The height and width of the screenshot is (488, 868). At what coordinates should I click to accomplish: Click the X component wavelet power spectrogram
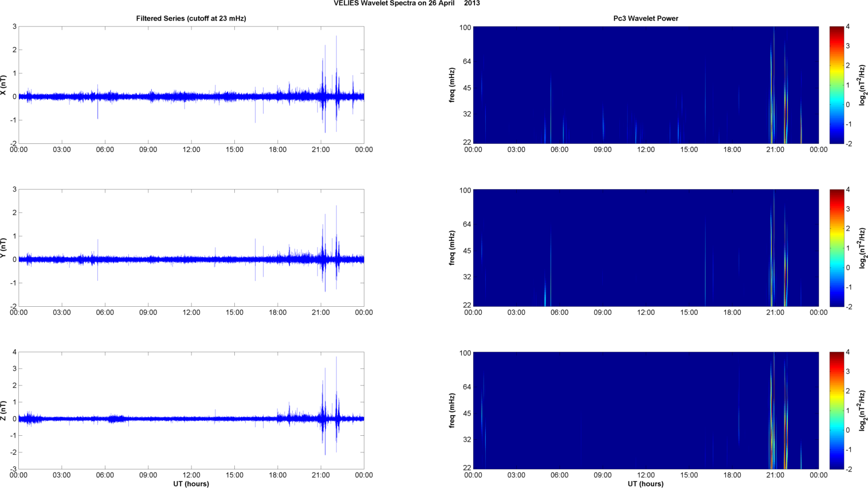[x=646, y=85]
